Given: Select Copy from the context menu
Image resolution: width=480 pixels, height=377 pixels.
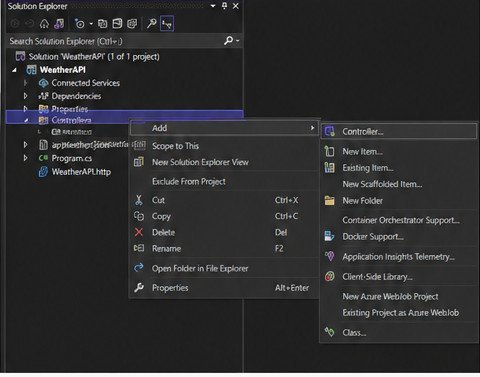Looking at the screenshot, I should coord(224,216).
